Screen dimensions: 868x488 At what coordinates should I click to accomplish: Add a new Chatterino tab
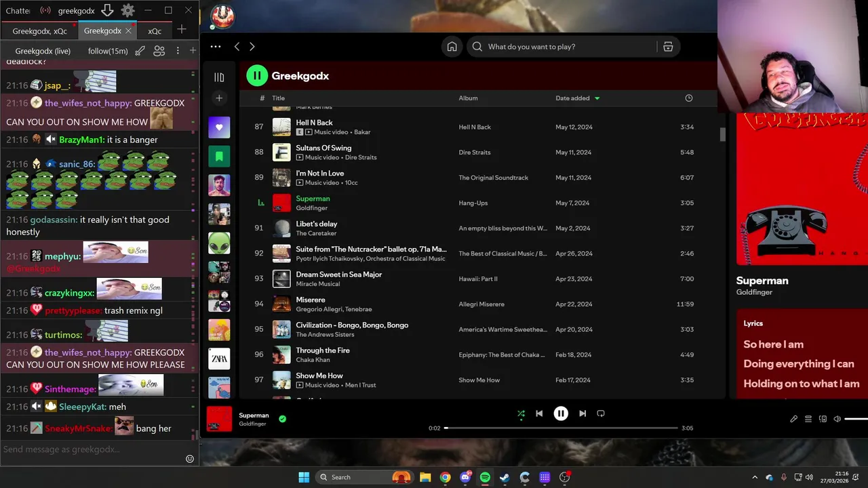[181, 29]
